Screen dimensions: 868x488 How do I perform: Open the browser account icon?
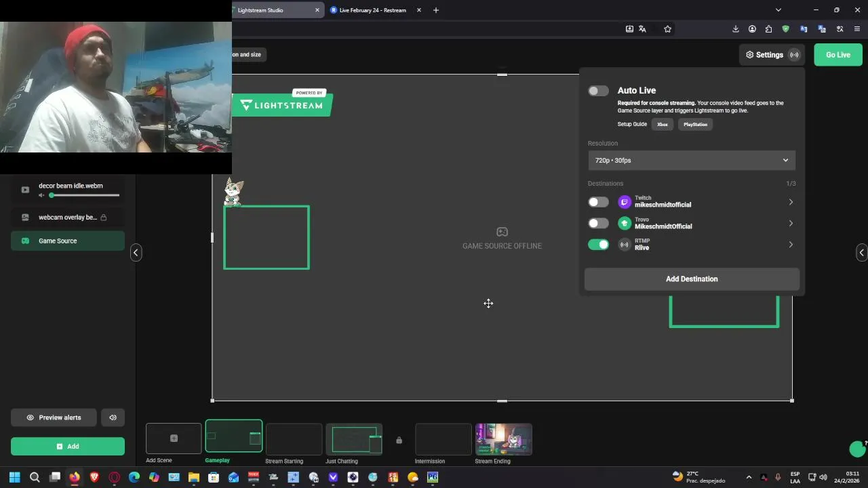tap(752, 29)
